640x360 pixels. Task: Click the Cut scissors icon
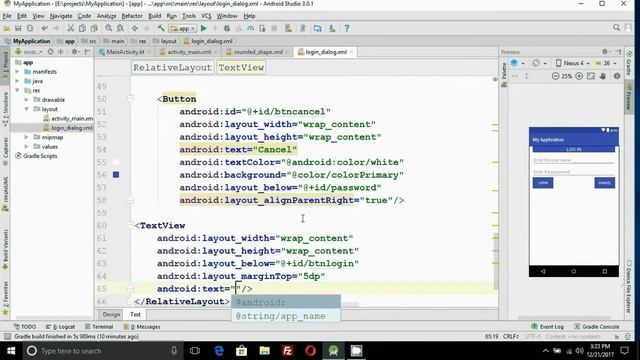point(71,29)
